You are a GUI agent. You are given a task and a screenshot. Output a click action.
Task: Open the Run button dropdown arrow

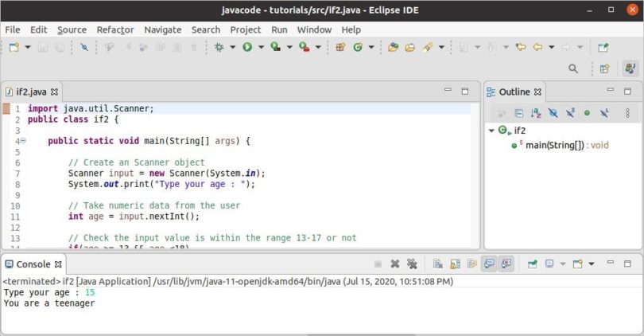point(259,48)
